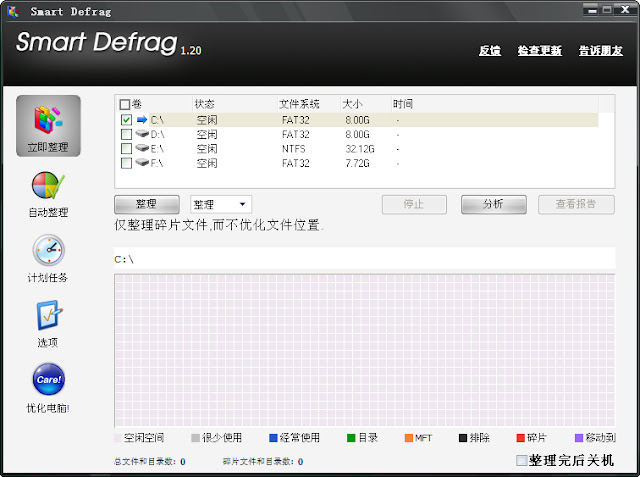Check the D:\ drive checkbox
640x477 pixels.
pyautogui.click(x=127, y=134)
